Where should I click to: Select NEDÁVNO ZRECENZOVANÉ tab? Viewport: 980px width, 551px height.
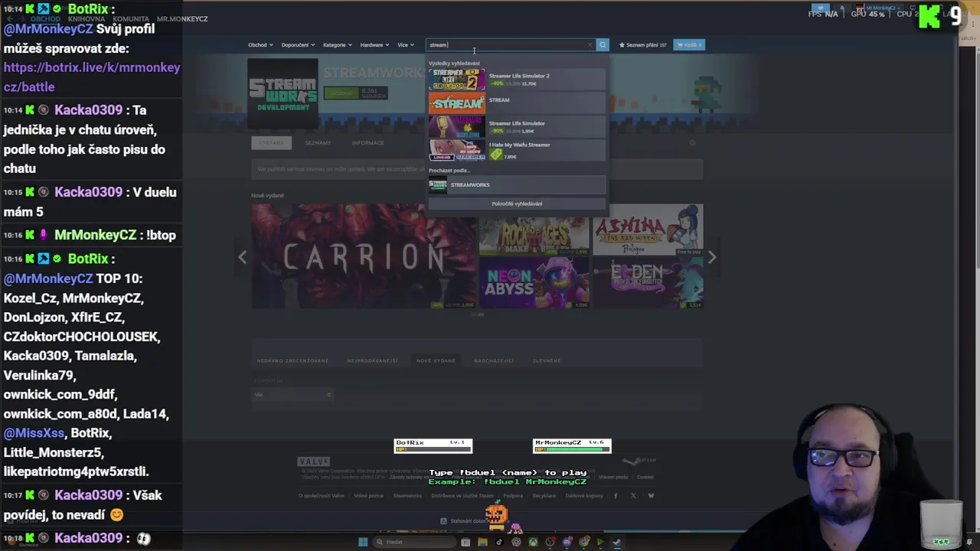(292, 360)
